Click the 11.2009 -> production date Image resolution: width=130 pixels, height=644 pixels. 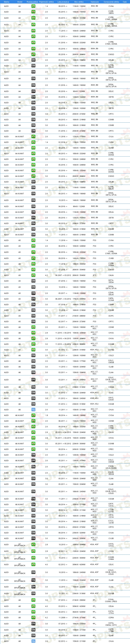[63, 618]
